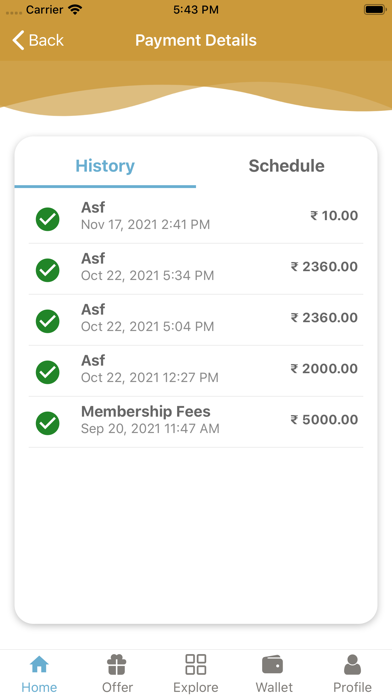Open the Asf Nov 17, 2021 entry

(196, 218)
